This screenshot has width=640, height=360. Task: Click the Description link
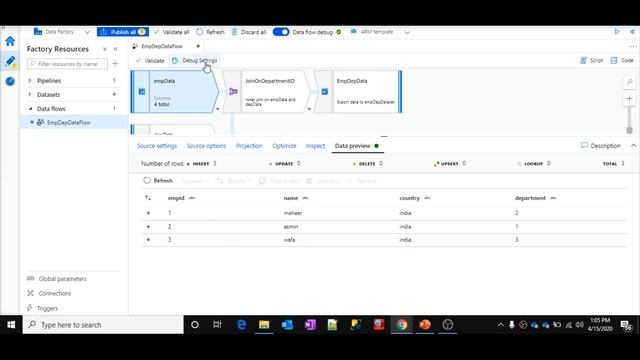(x=601, y=146)
